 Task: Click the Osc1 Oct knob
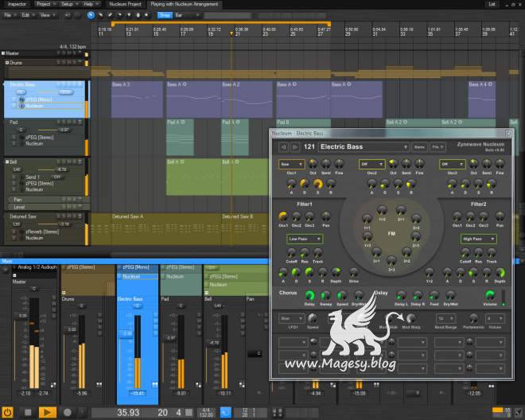313,164
